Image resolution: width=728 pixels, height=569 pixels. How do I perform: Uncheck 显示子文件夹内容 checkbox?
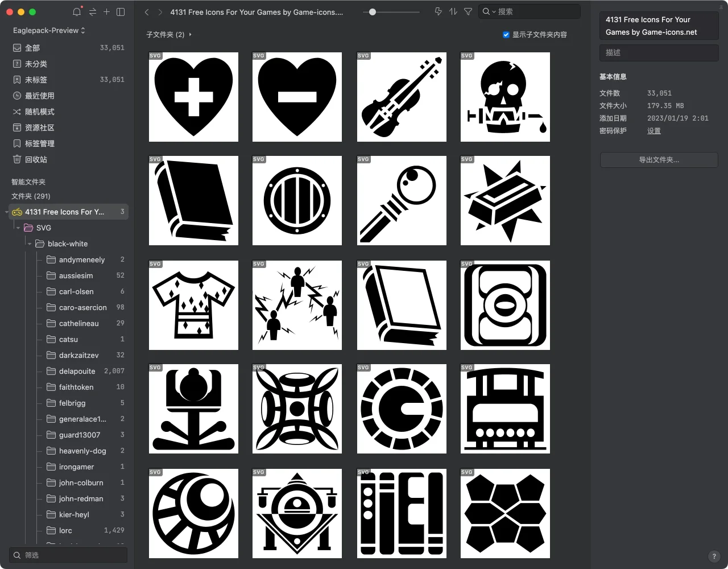[x=506, y=35]
